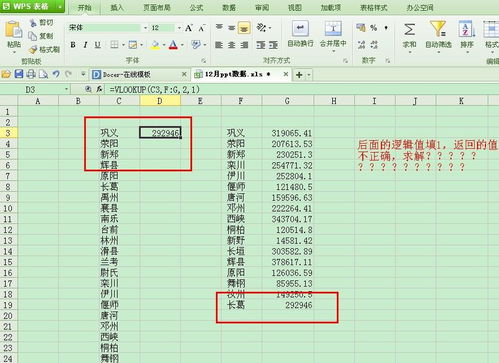Click the increase indent icon

[273, 45]
